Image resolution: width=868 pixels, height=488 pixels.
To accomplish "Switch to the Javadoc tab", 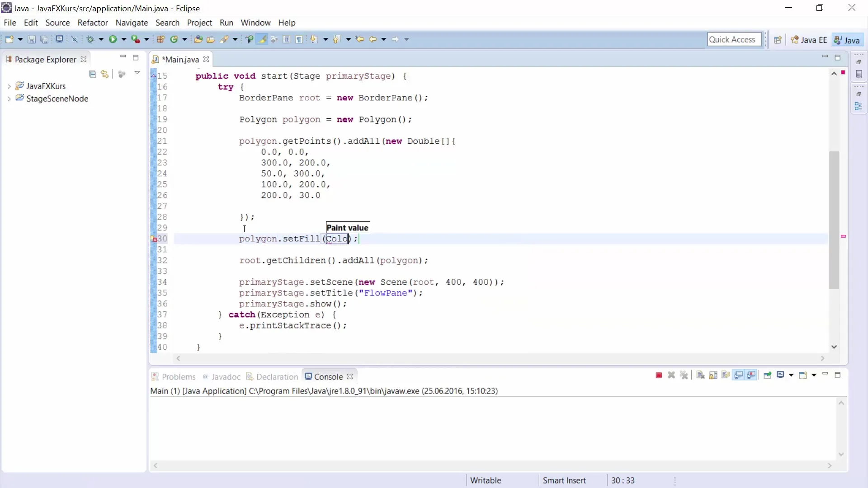I will [222, 376].
